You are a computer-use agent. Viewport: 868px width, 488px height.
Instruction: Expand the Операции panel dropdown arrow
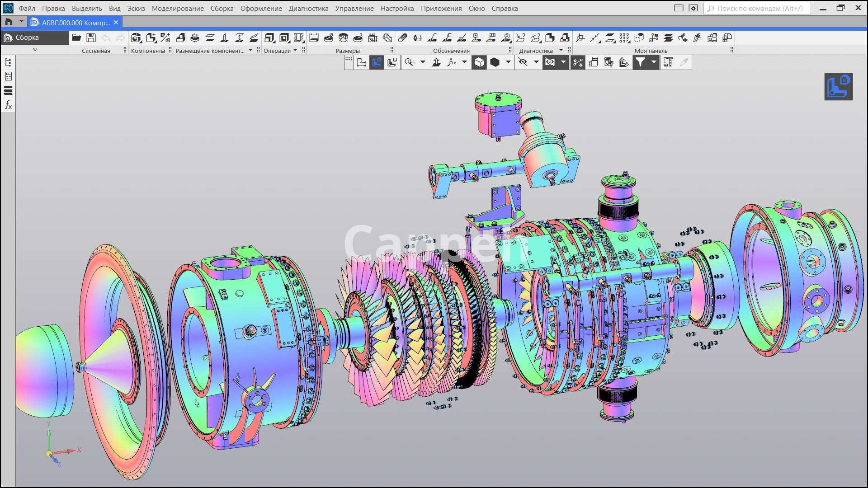[295, 50]
